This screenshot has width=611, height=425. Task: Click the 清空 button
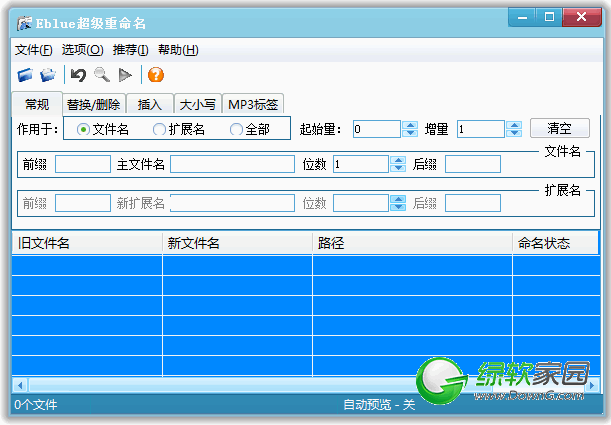[x=560, y=128]
